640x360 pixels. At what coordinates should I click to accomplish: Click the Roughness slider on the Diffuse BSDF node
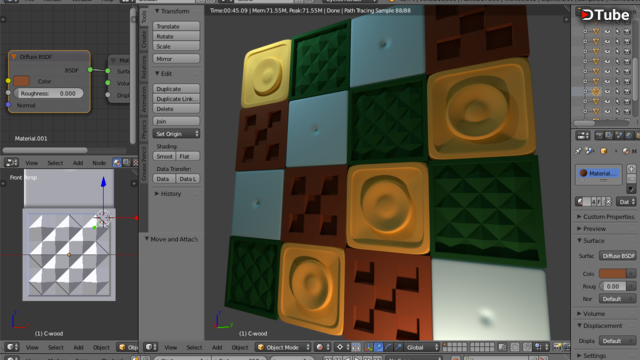[49, 93]
